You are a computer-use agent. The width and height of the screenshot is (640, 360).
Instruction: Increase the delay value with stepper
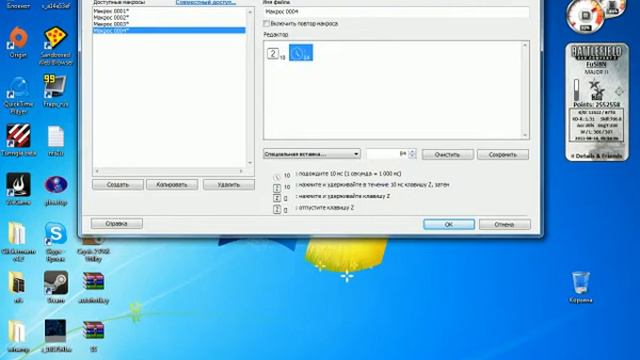(x=412, y=151)
